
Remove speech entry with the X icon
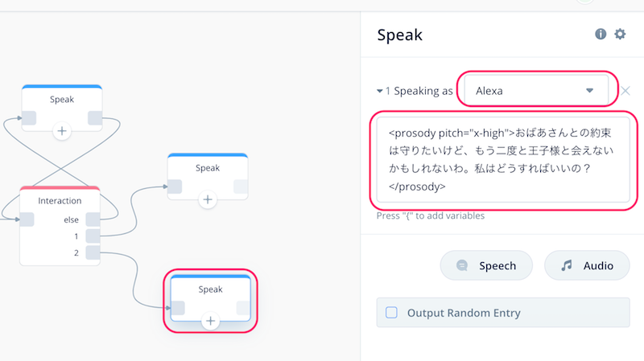click(625, 91)
